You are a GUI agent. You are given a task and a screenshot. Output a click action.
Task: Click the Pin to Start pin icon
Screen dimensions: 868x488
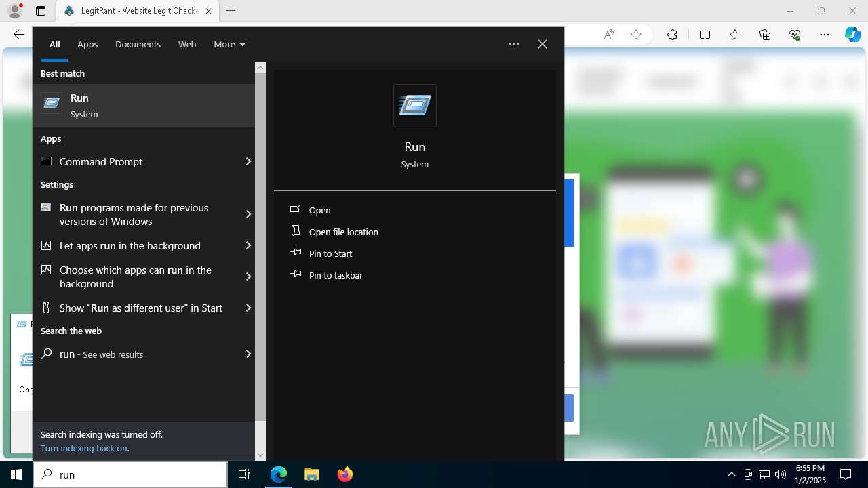click(295, 253)
